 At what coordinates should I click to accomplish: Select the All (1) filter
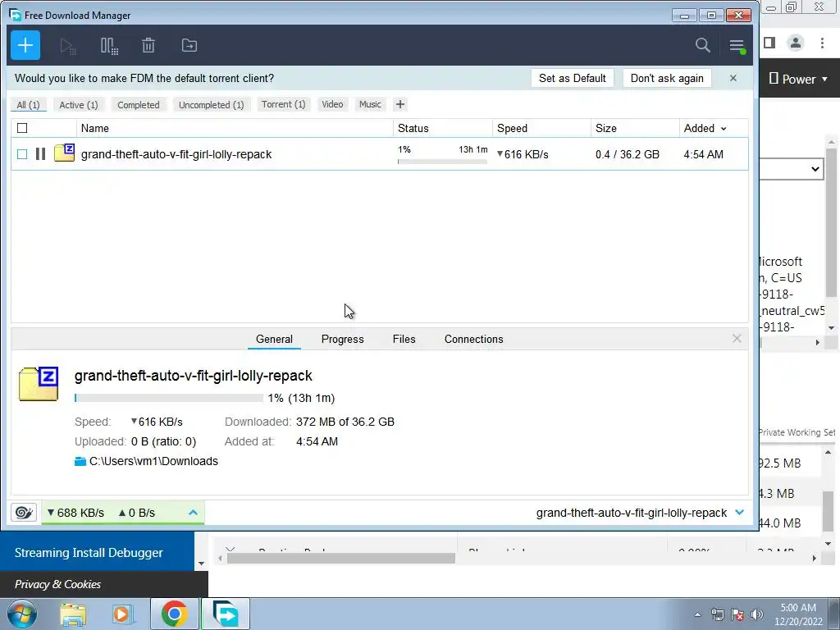tap(29, 104)
